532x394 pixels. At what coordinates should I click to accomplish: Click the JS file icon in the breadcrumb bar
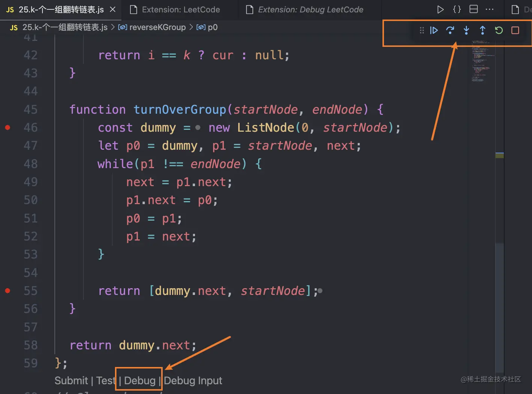14,27
